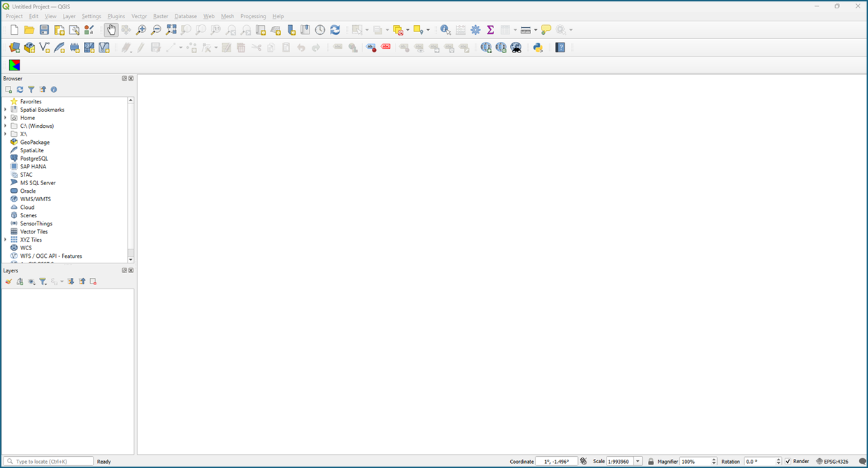Refresh the map canvas
This screenshot has width=868, height=468.
coord(335,30)
